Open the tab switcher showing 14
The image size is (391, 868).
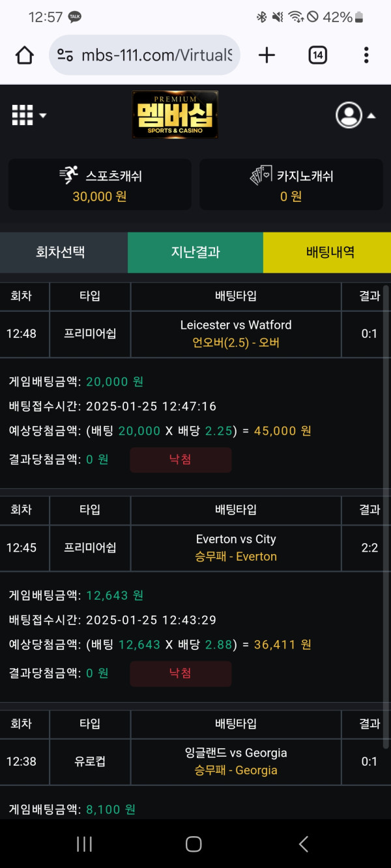[x=317, y=55]
